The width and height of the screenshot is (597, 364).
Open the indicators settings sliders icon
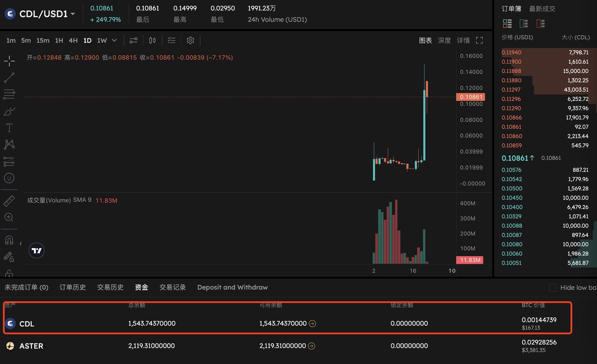click(133, 40)
